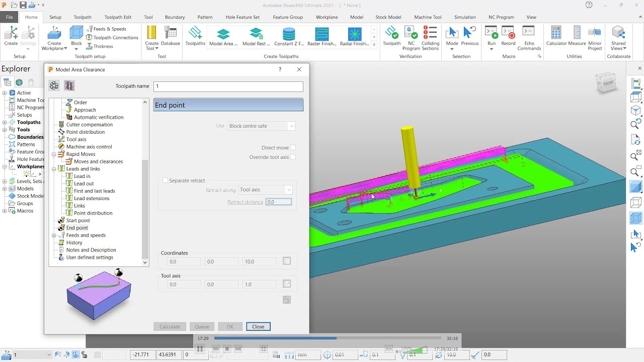Tick the Override tool axis checkbox
The height and width of the screenshot is (362, 644).
click(293, 157)
